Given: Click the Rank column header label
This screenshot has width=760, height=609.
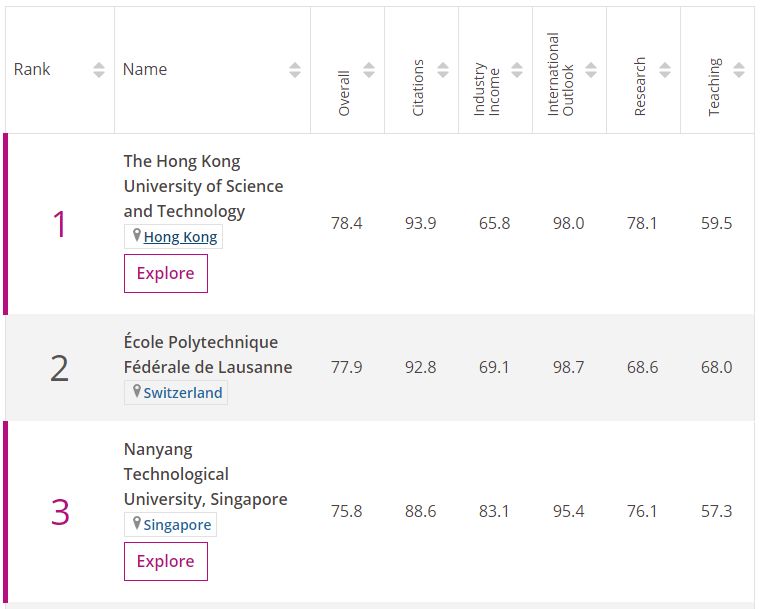Looking at the screenshot, I should pyautogui.click(x=32, y=69).
